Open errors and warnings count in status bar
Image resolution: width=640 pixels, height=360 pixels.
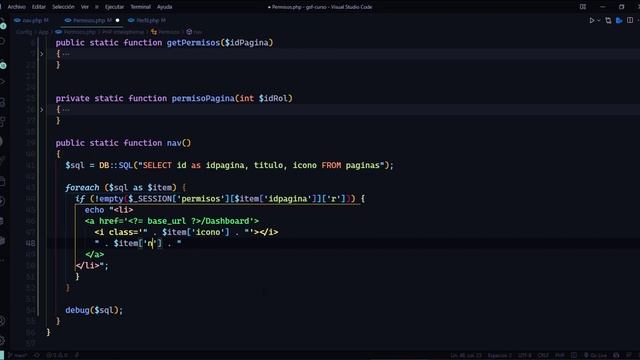(57, 356)
